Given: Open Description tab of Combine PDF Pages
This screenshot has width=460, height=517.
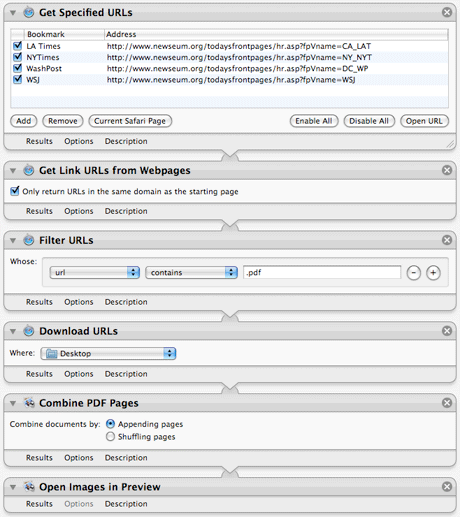Looking at the screenshot, I should point(126,458).
